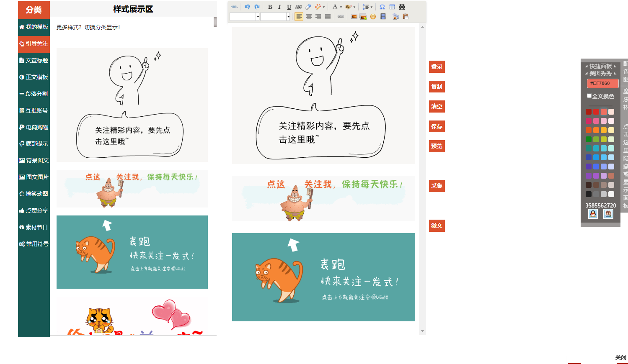
Task: Open the HTML source view
Action: [234, 7]
